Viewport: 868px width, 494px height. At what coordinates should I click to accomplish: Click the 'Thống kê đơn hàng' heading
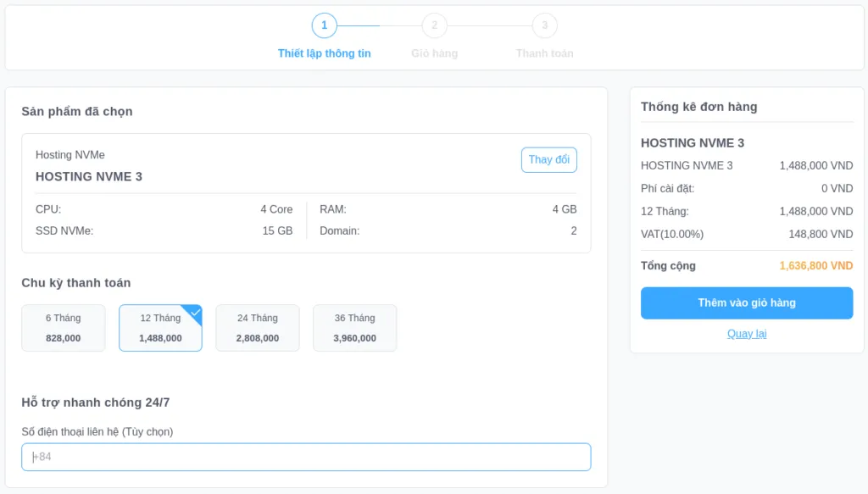pyautogui.click(x=698, y=107)
